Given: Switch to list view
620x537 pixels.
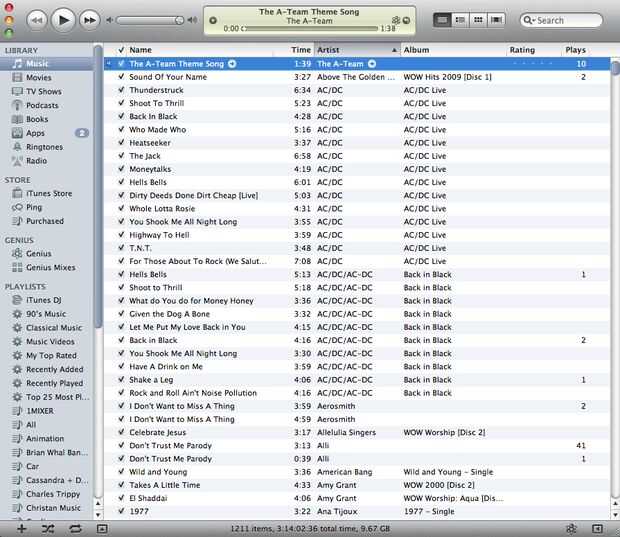Looking at the screenshot, I should [x=442, y=20].
